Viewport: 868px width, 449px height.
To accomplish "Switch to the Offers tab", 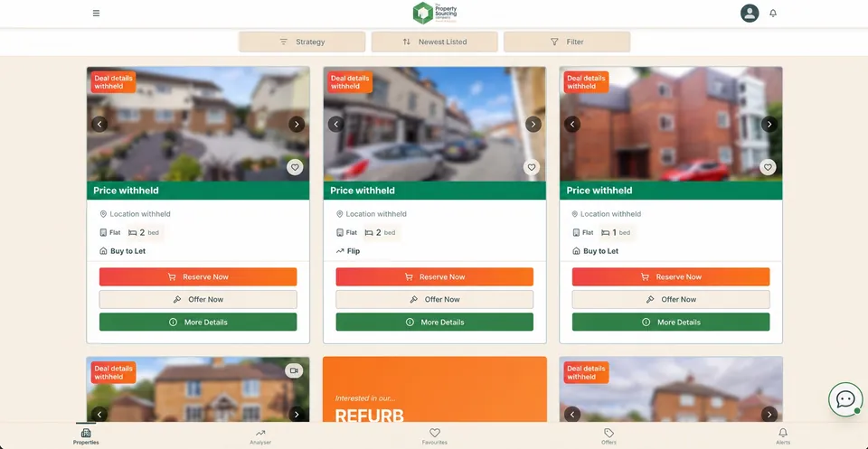I will tap(609, 435).
